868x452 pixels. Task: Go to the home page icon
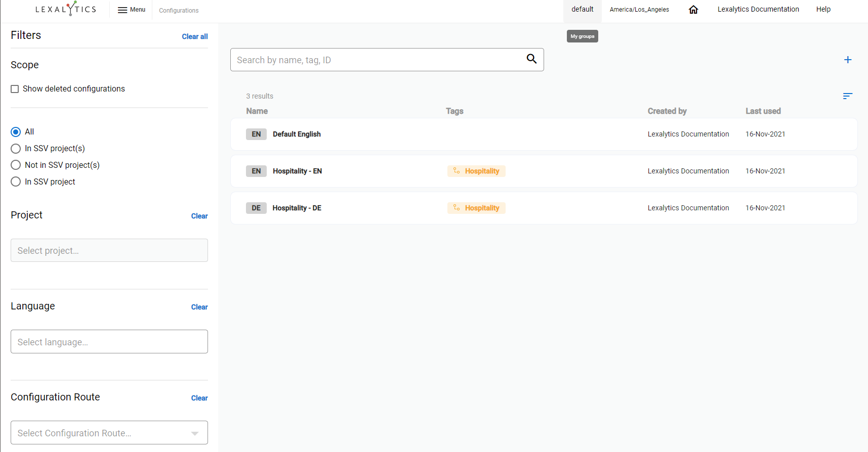pos(693,10)
